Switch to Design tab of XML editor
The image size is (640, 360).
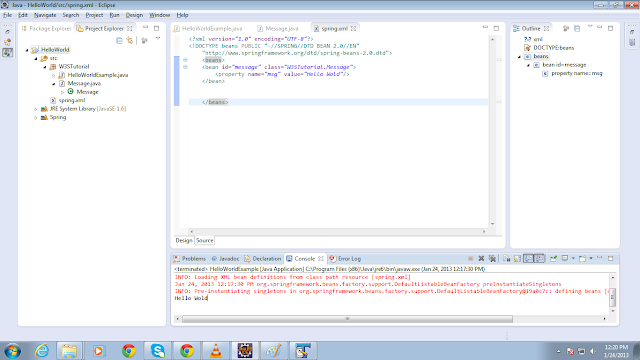(184, 240)
